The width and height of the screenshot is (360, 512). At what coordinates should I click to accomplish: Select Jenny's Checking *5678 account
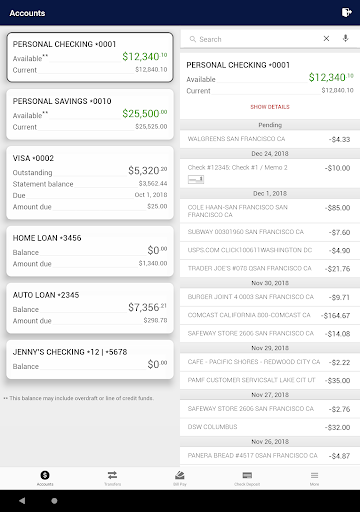click(90, 359)
